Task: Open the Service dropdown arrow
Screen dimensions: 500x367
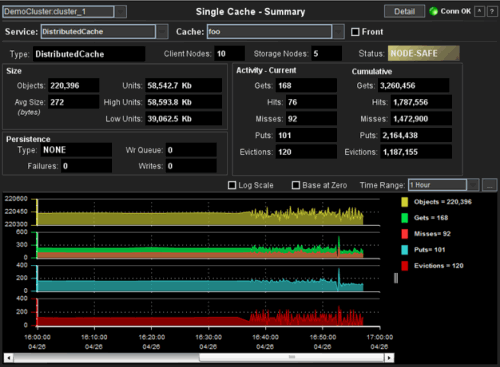Action: (x=162, y=32)
